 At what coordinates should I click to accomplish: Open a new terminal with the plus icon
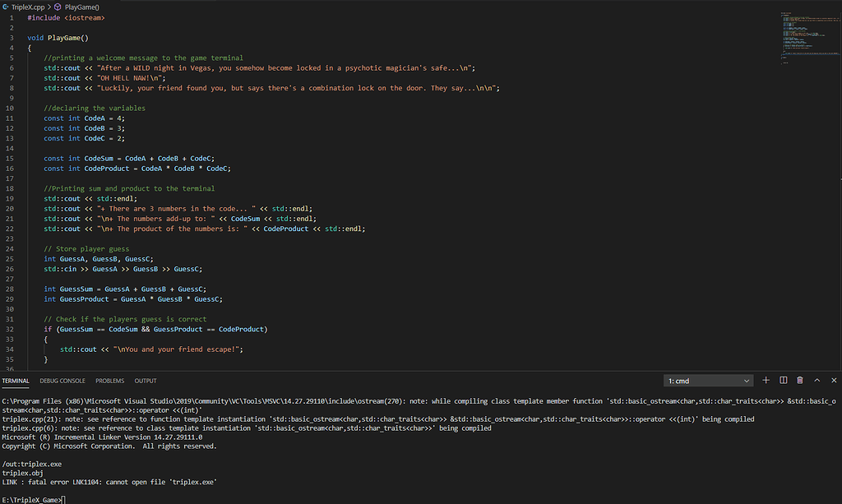[x=766, y=381]
